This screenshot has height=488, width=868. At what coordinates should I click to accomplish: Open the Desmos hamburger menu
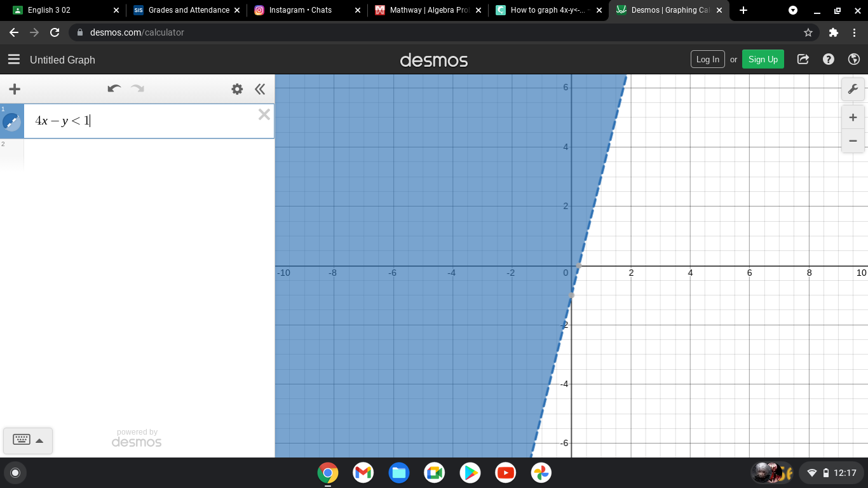click(14, 59)
